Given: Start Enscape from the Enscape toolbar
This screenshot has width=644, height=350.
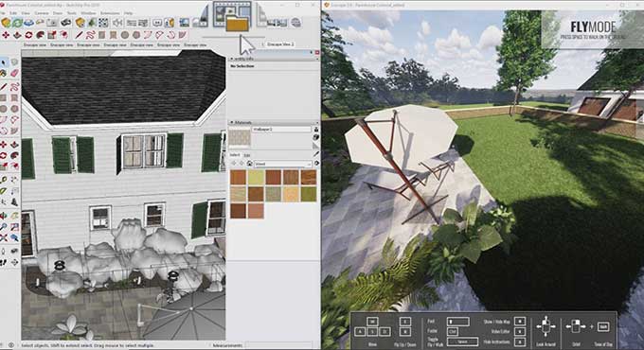Looking at the screenshot, I should (x=7, y=23).
